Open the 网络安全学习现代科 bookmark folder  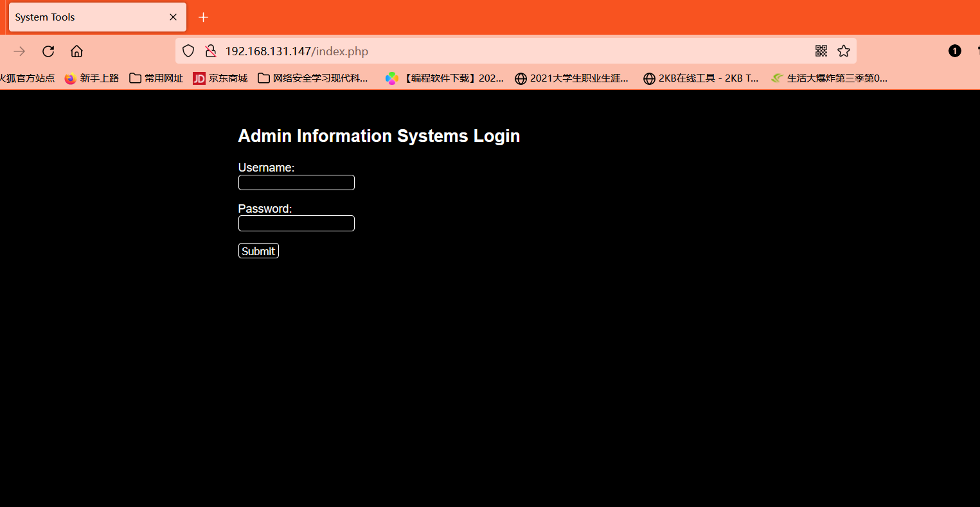(313, 78)
